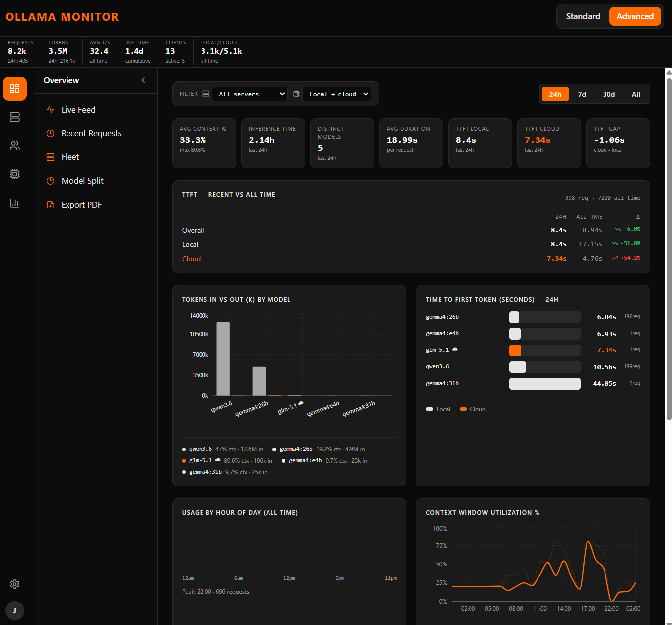Click the gemma4:26b legend entry
The image size is (672, 625).
[x=319, y=449]
